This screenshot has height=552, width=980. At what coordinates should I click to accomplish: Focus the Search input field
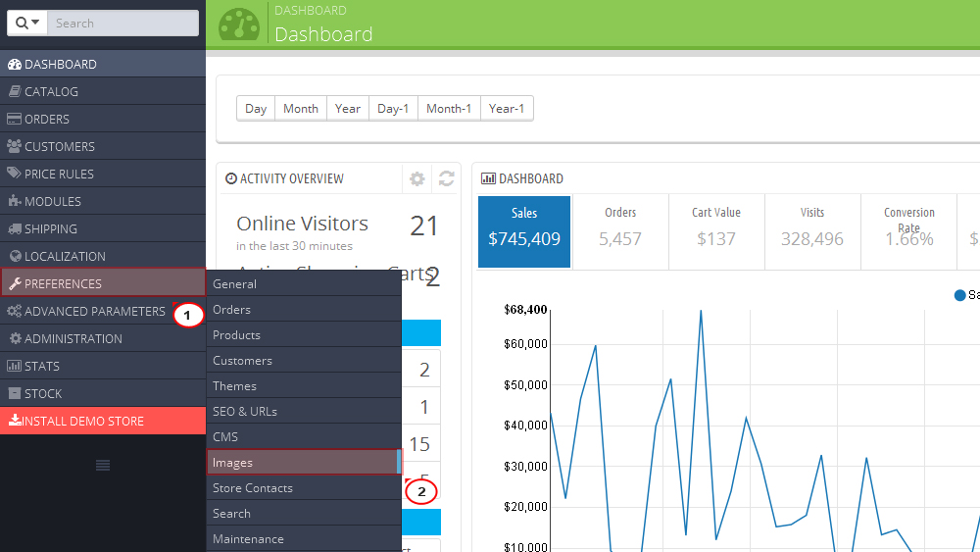(x=123, y=24)
